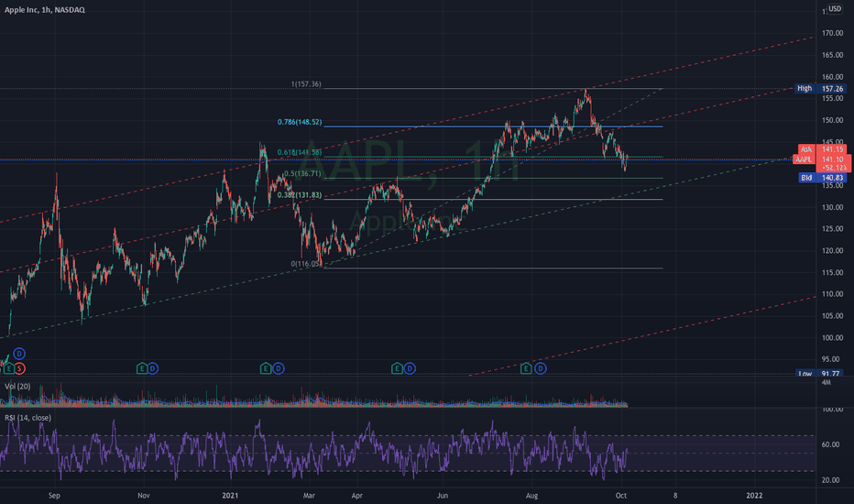This screenshot has height=504, width=854.
Task: Click the E earnings marker nearest 2021 label
Action: (265, 369)
